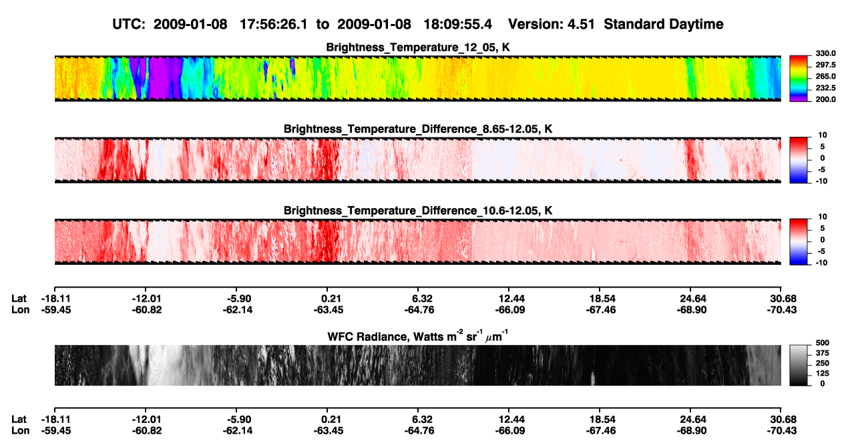Select the WFC Radiance grayscale image strip

click(417, 365)
